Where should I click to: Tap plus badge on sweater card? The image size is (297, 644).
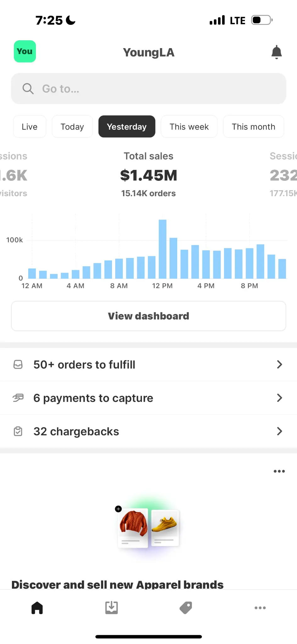[118, 509]
